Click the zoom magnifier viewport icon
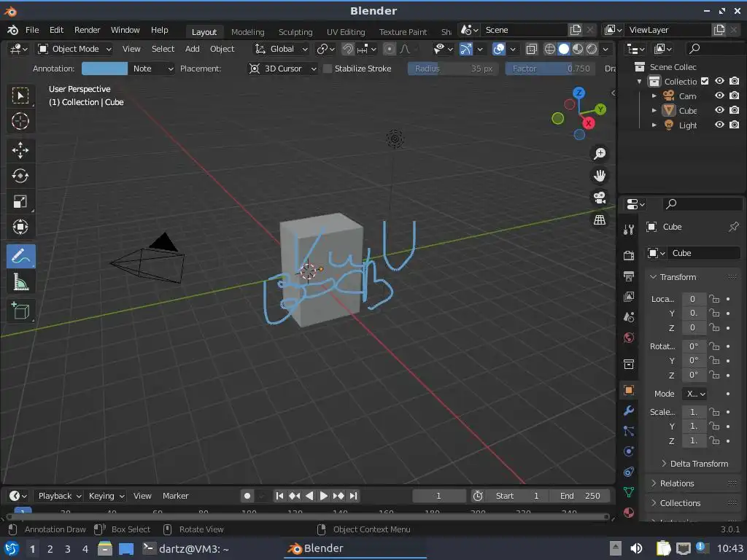 [600, 153]
